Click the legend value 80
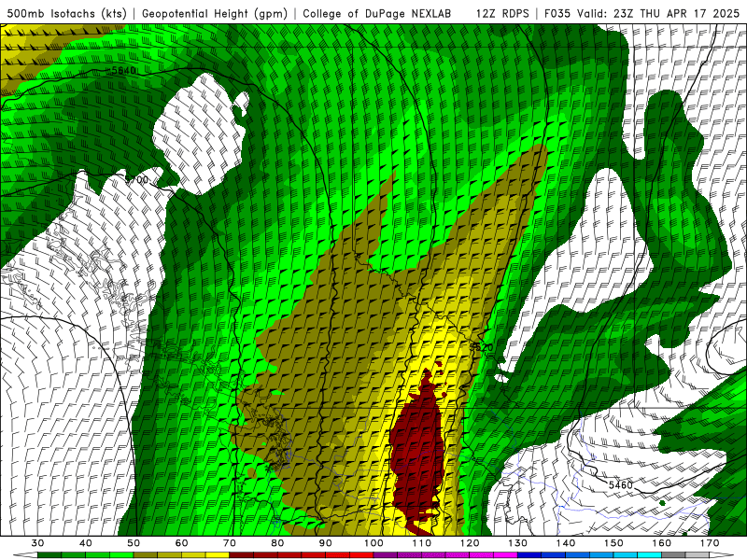This screenshot has height=560, width=747. pyautogui.click(x=277, y=543)
